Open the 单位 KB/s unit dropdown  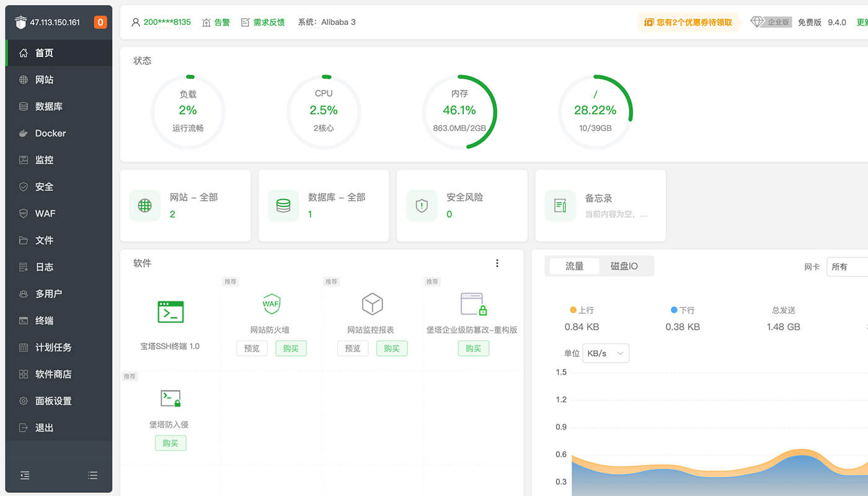606,353
